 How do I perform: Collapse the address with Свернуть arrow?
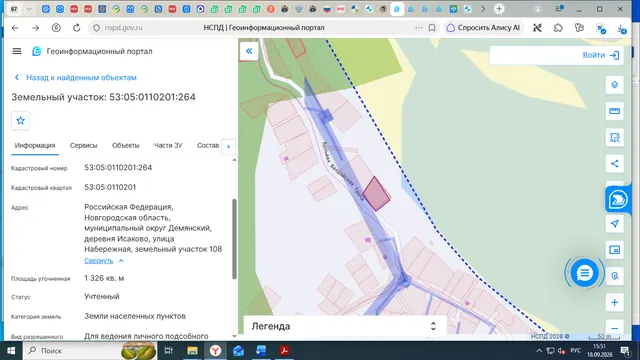click(x=121, y=260)
